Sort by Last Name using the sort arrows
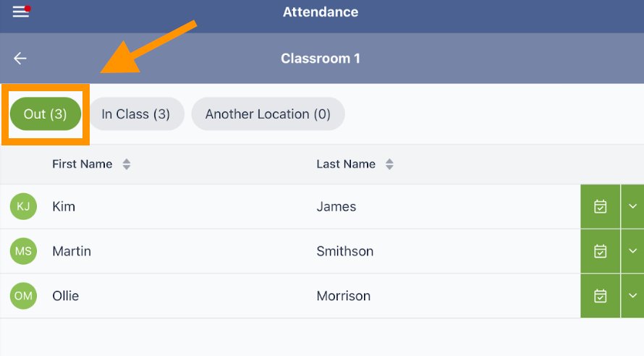 tap(389, 165)
